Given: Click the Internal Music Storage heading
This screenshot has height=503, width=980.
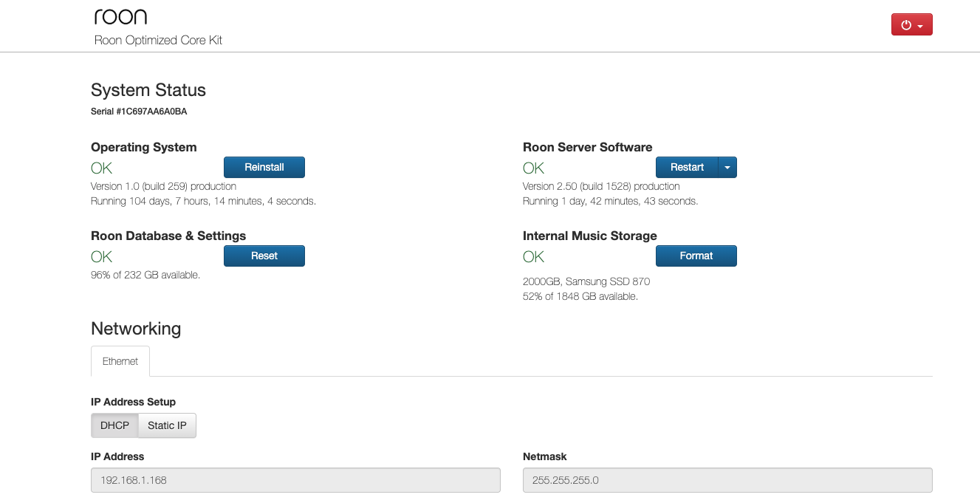Looking at the screenshot, I should (590, 236).
